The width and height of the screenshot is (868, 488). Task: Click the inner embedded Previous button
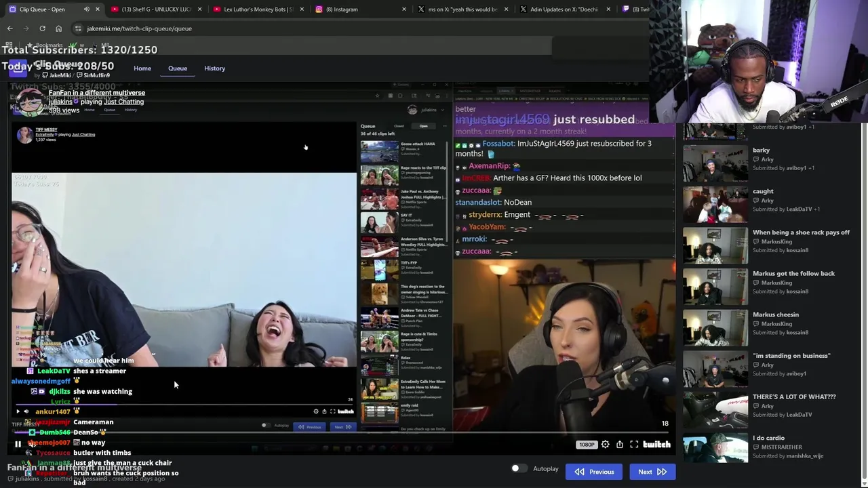(311, 427)
